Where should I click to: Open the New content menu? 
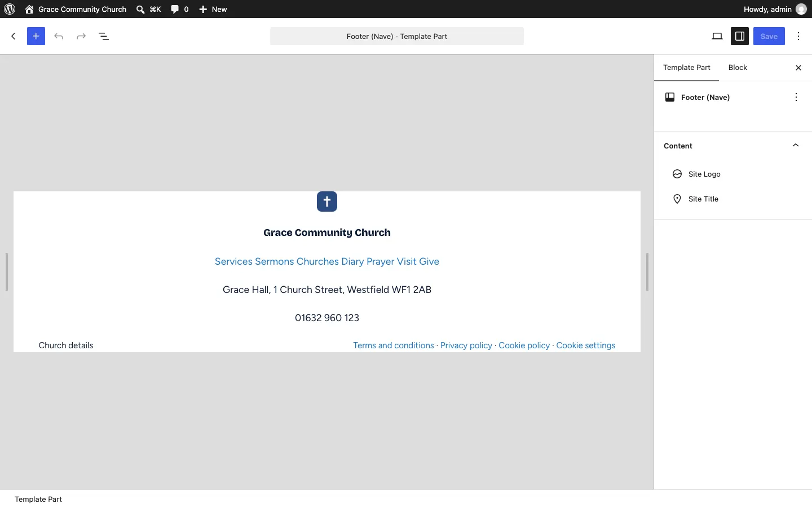(213, 9)
